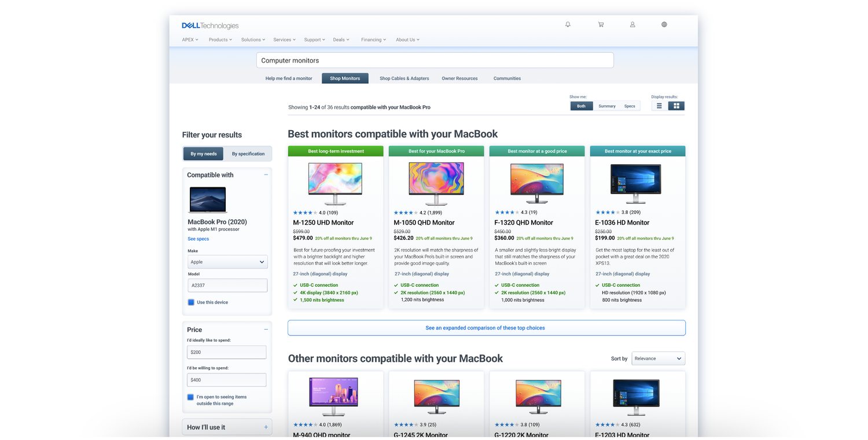Open the Make dropdown showing Apple
This screenshot has height=440, width=868.
[227, 262]
